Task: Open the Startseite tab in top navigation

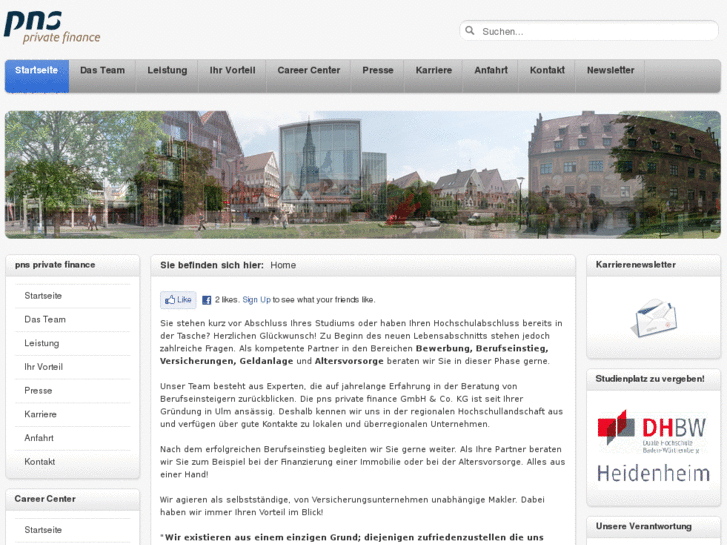Action: (37, 76)
